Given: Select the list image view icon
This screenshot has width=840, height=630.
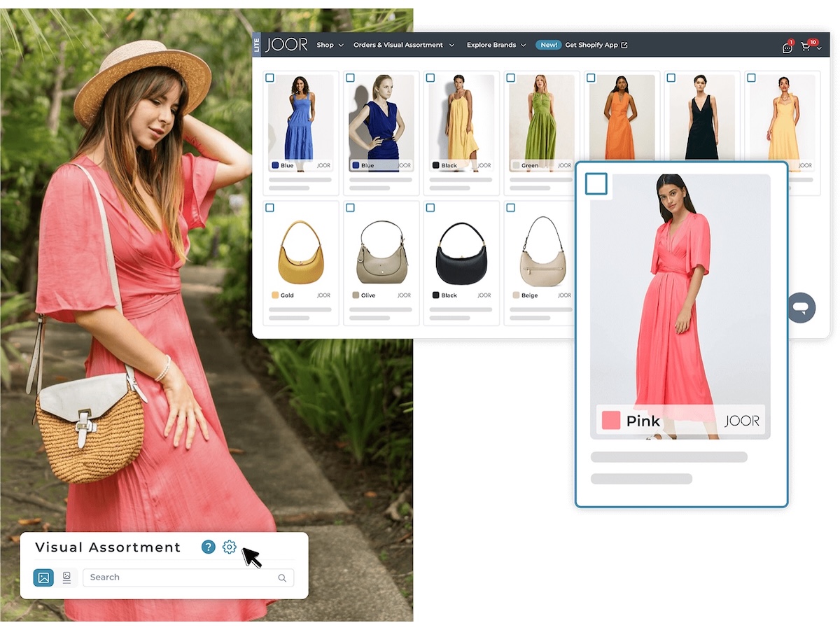Looking at the screenshot, I should tap(66, 577).
